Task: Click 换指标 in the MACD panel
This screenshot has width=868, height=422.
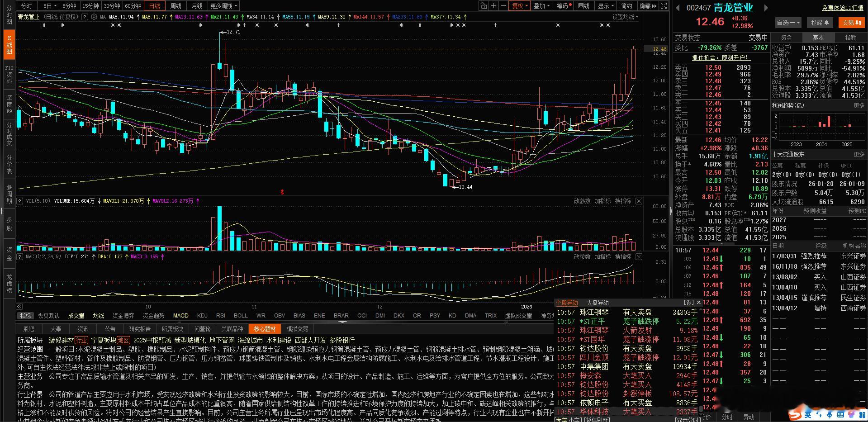Action: [623, 256]
